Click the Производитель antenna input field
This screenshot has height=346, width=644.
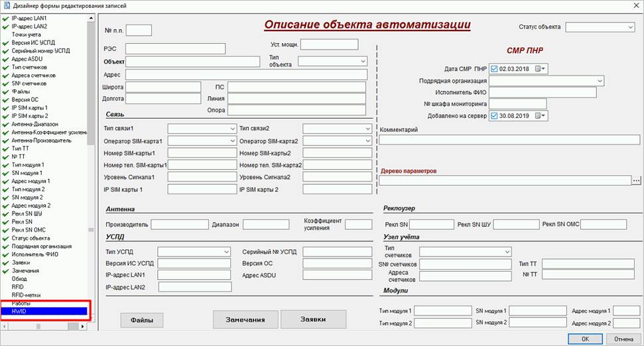tap(180, 225)
